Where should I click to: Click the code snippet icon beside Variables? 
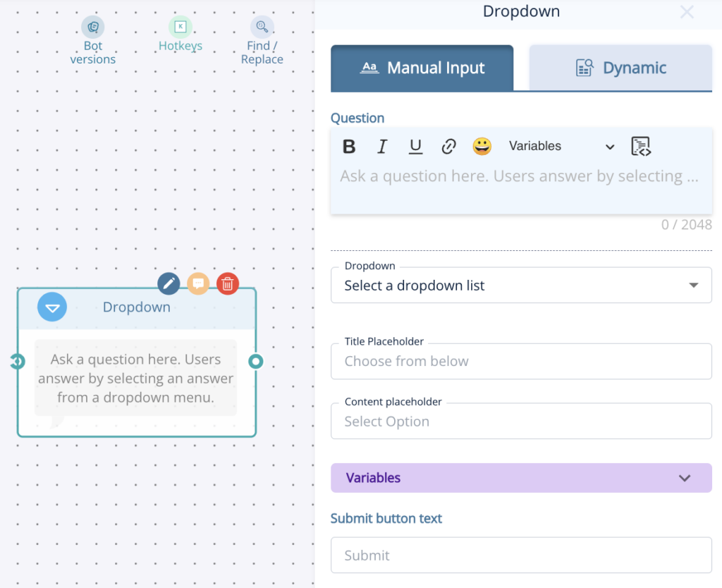(640, 146)
